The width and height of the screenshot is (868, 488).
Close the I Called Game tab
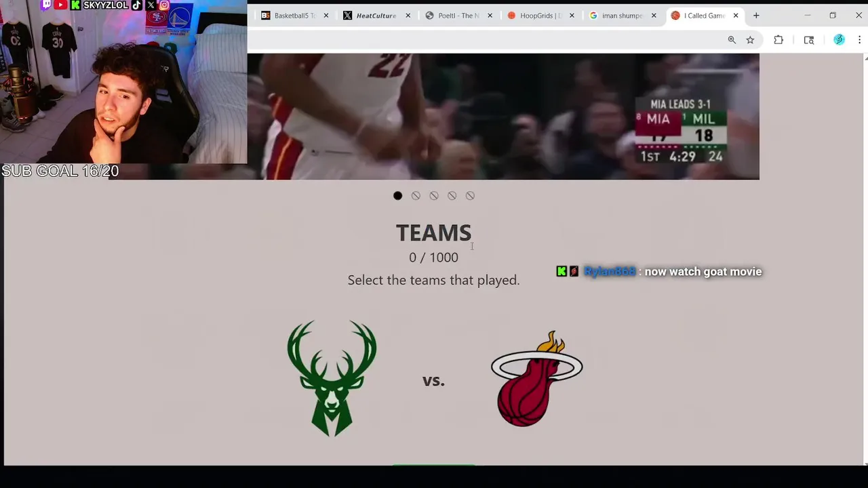pos(736,16)
